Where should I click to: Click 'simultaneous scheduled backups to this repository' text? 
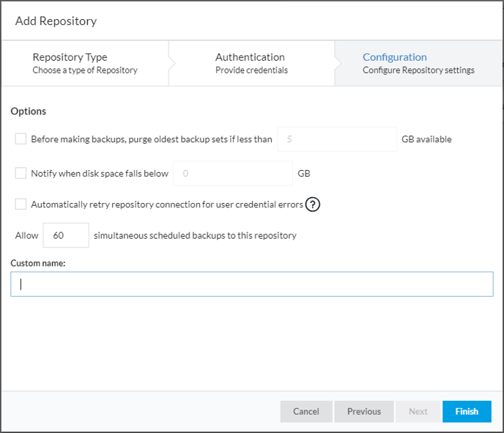pyautogui.click(x=195, y=236)
